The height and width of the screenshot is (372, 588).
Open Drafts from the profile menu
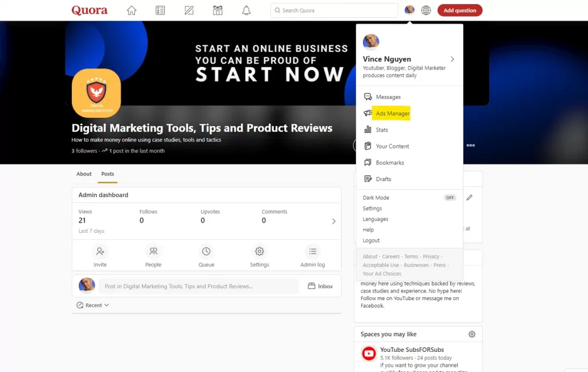click(409, 179)
